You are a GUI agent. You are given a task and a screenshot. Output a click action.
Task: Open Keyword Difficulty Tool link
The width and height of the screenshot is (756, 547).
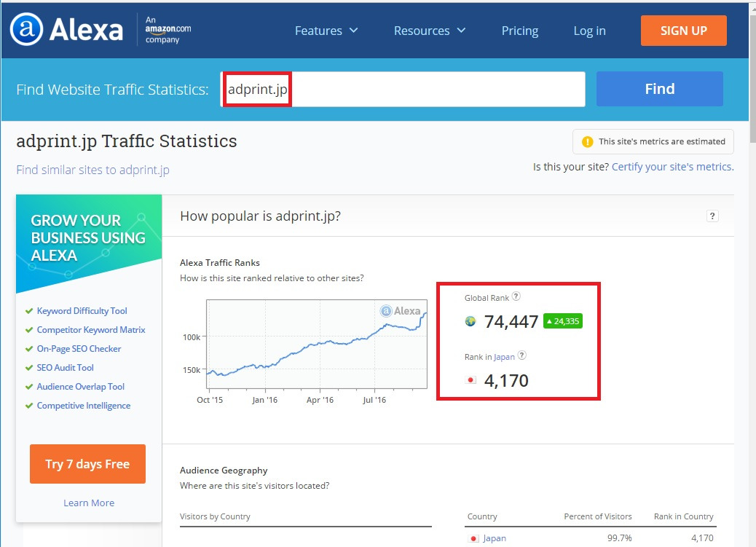click(82, 311)
